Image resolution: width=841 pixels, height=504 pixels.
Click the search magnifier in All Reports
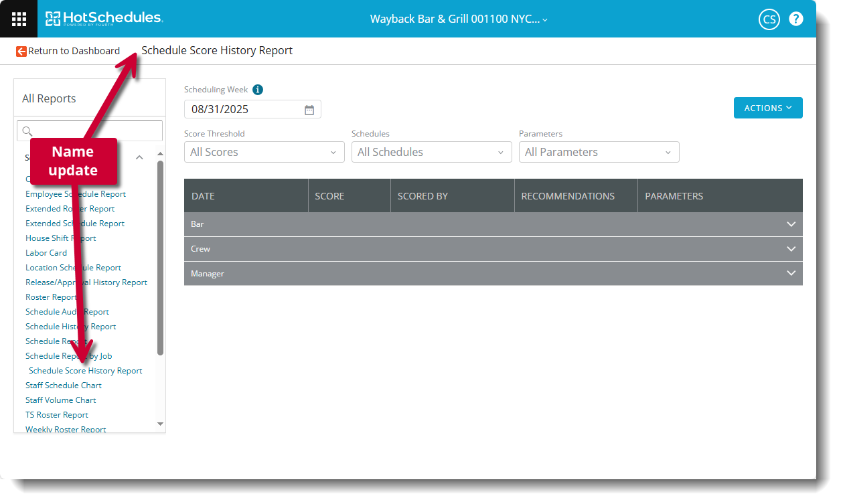pos(27,131)
